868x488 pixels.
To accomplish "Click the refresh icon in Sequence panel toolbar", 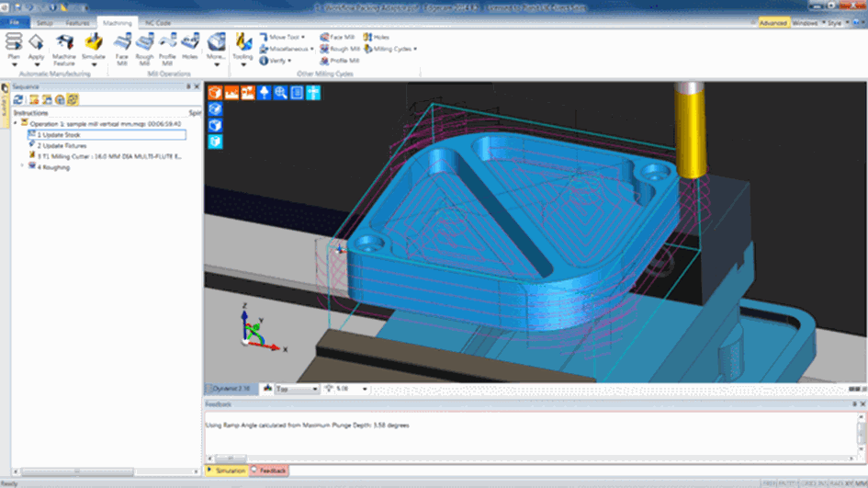I will pyautogui.click(x=18, y=99).
